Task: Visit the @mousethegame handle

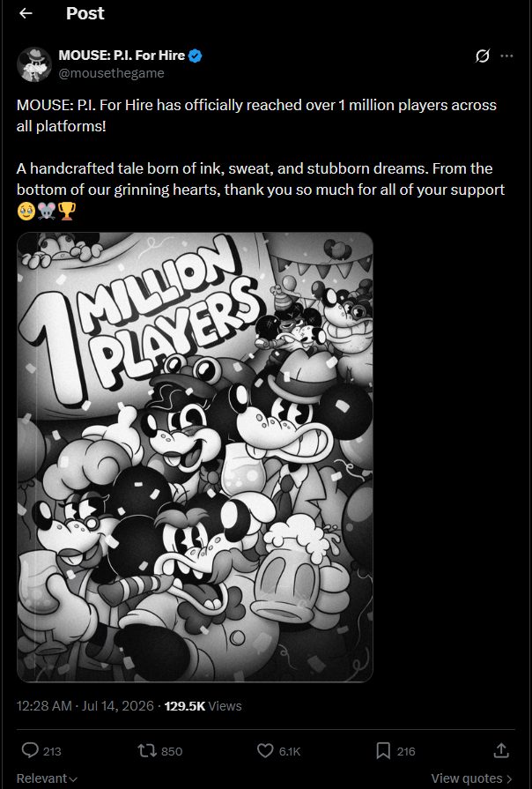Action: pyautogui.click(x=111, y=73)
